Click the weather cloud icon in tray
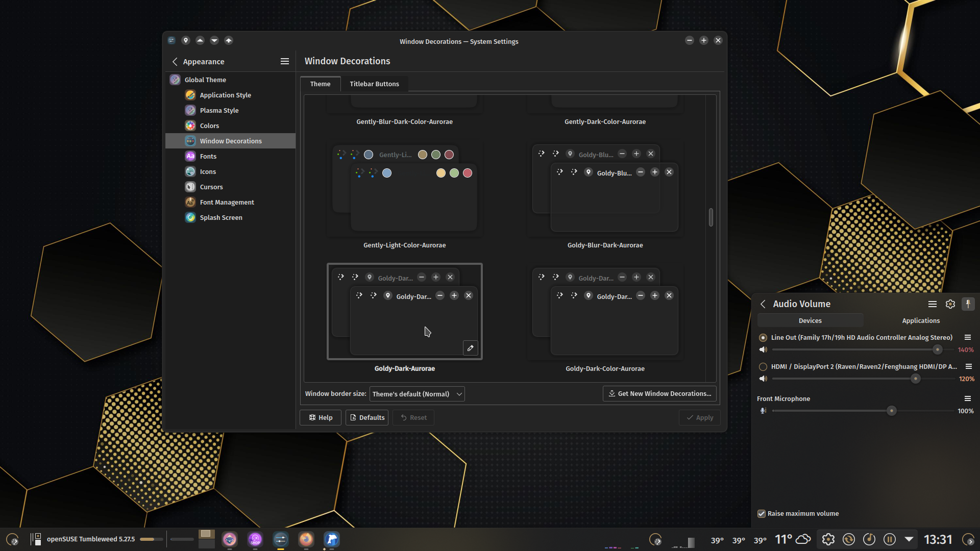Viewport: 980px width, 551px height. pyautogui.click(x=803, y=539)
